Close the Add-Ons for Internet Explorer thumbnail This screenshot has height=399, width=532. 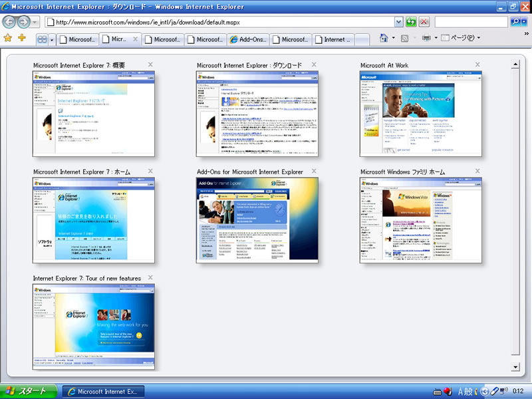coord(314,171)
